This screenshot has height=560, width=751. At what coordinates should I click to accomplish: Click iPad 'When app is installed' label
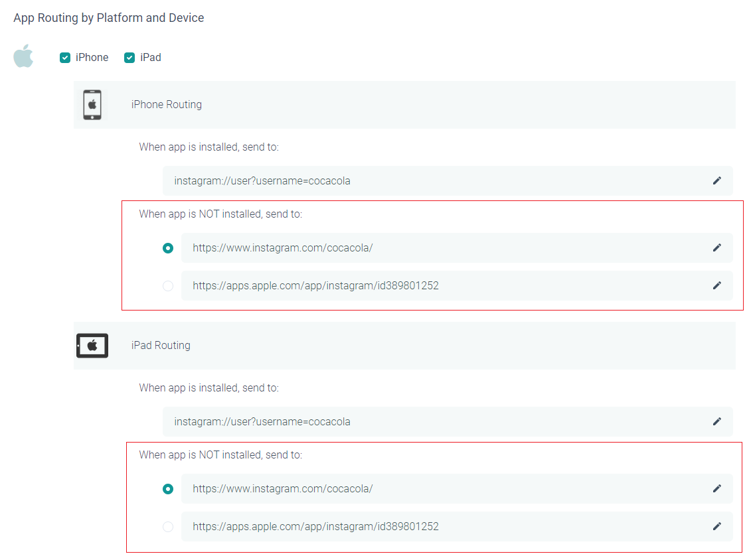coord(209,387)
